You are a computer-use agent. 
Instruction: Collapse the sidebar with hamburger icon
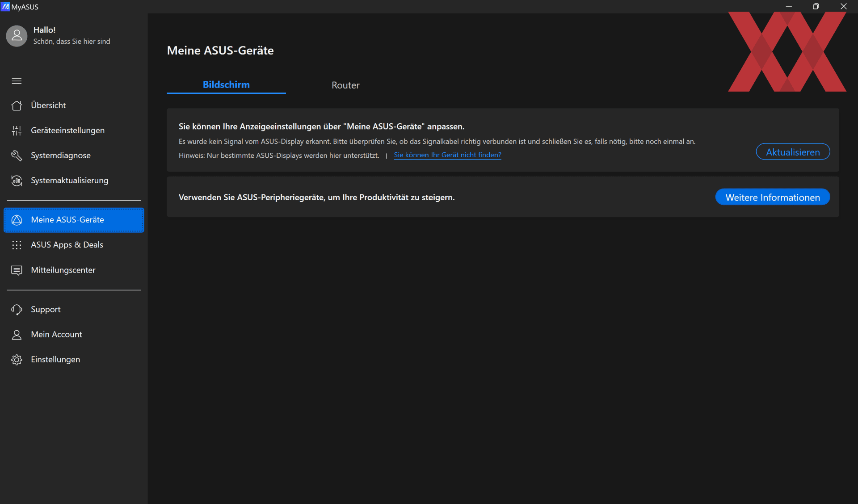(17, 81)
